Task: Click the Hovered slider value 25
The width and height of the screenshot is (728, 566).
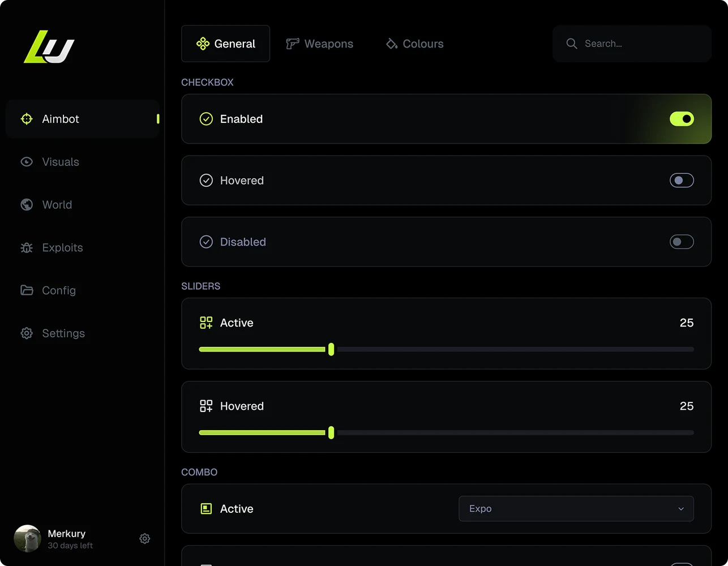Action: (x=687, y=406)
